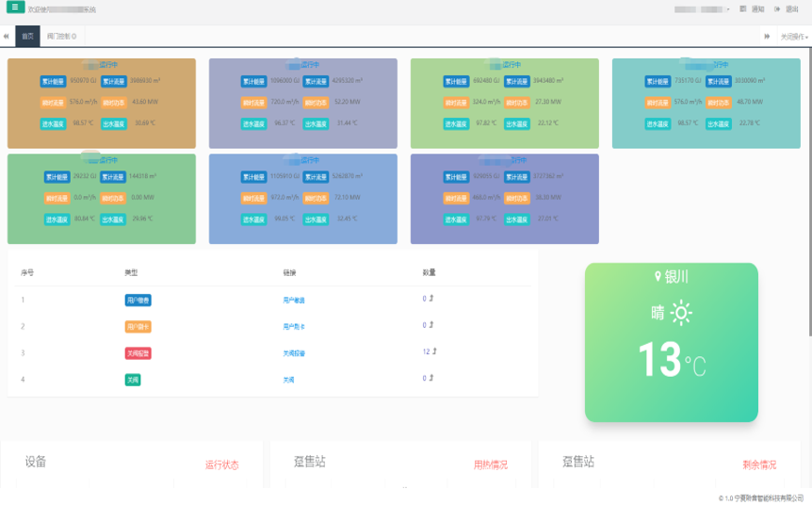
Task: Click the green hamburger menu button
Action: click(x=13, y=8)
